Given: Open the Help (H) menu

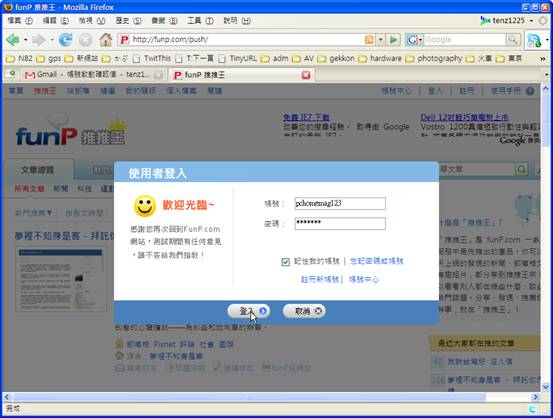Looking at the screenshot, I should pyautogui.click(x=237, y=21).
